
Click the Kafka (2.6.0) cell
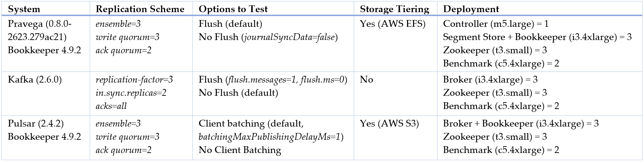35,79
